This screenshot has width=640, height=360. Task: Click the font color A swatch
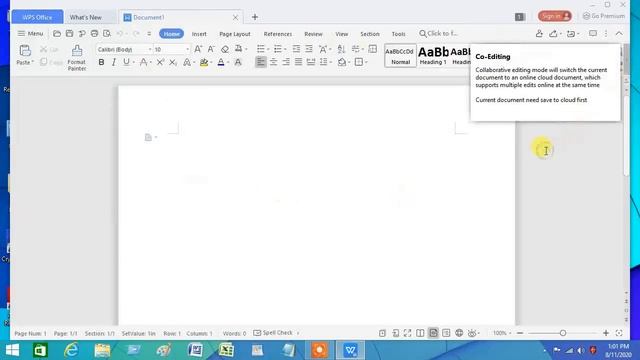[221, 62]
